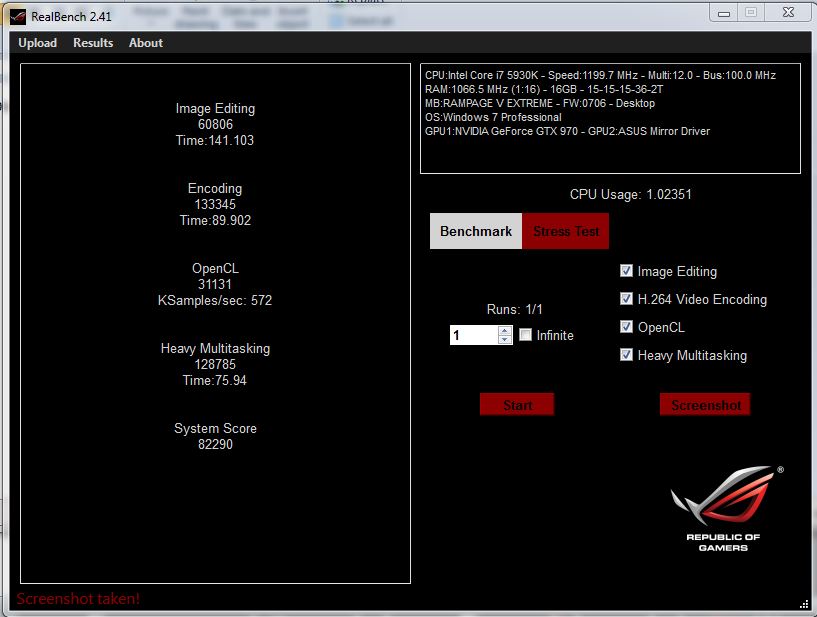This screenshot has height=617, width=817.
Task: Click the GPU1 NVIDIA GeForce GTX 970 line
Action: pyautogui.click(x=567, y=131)
